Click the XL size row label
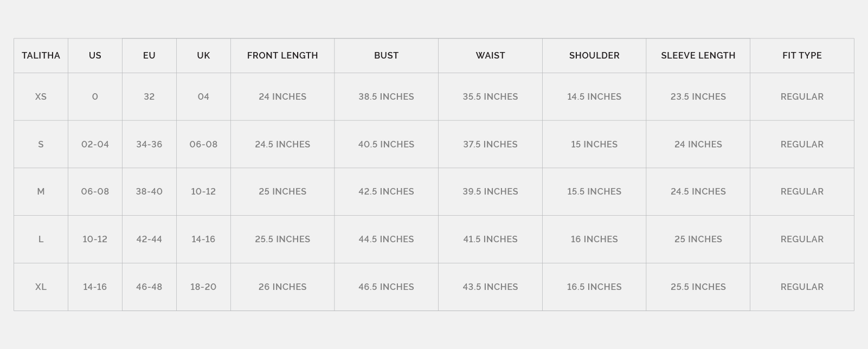This screenshot has height=349, width=868. click(x=41, y=287)
